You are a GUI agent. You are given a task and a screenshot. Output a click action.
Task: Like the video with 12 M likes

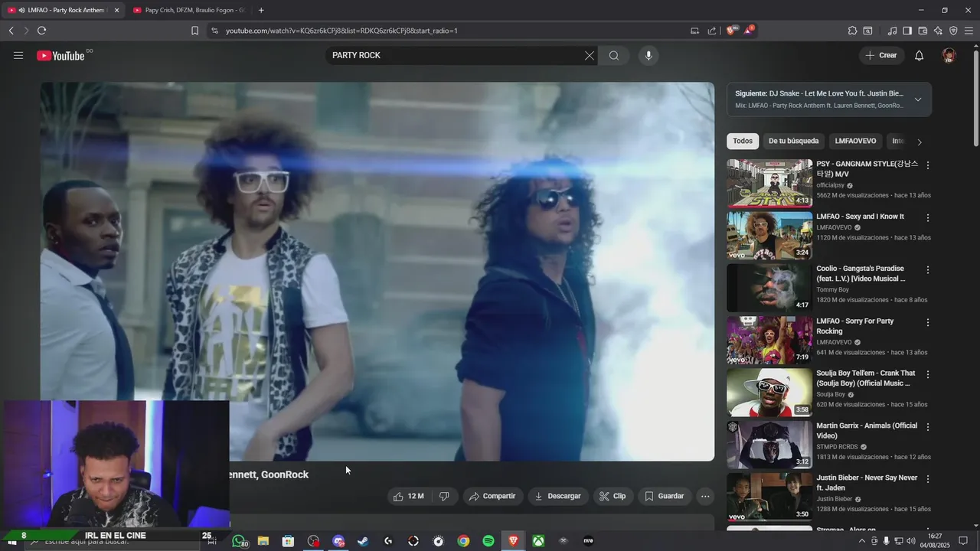pos(409,496)
